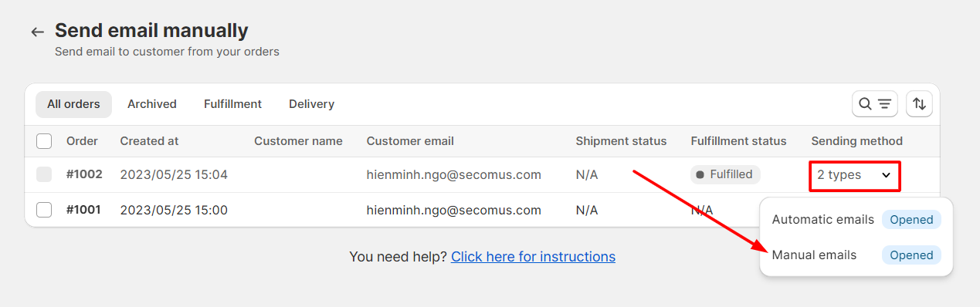Select the All orders tab
This screenshot has width=980, height=307.
[73, 104]
